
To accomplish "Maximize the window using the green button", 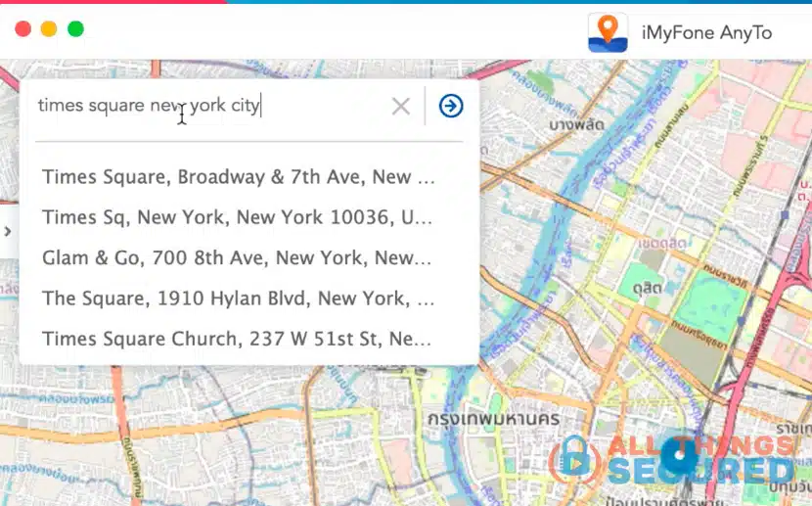I will pos(75,29).
